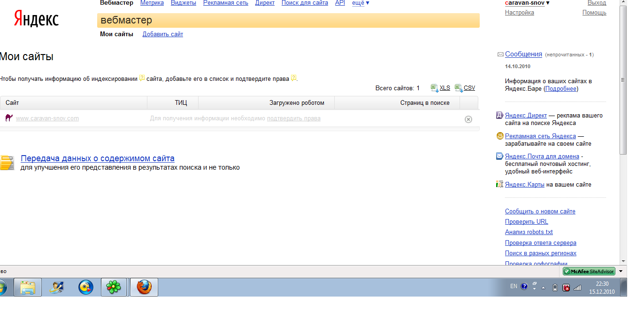
Task: Click the envelope icon next to Сообщения
Action: tap(500, 55)
